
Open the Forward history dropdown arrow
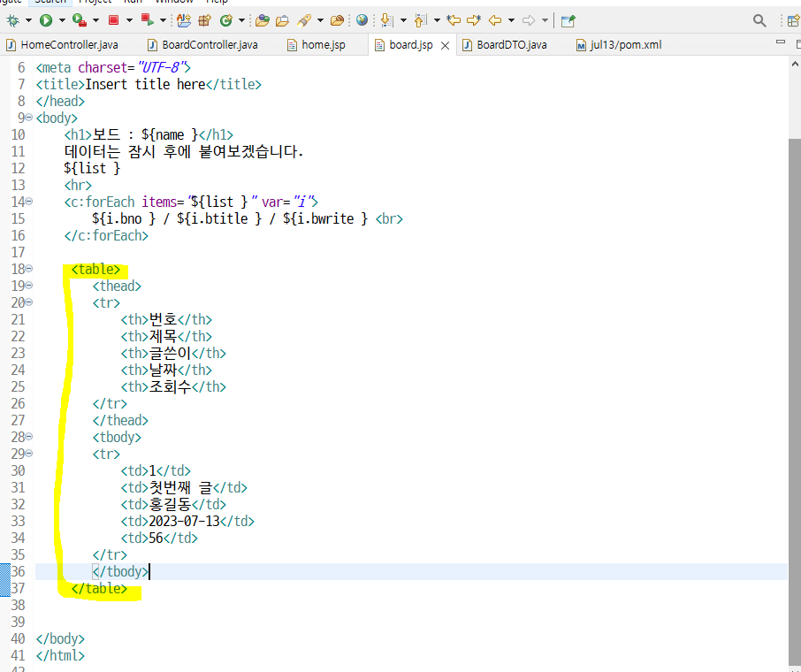(x=545, y=20)
